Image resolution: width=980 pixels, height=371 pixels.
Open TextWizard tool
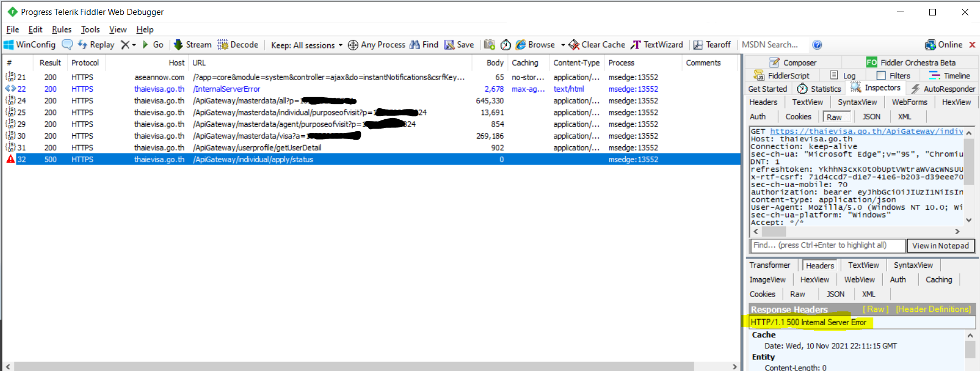(657, 45)
